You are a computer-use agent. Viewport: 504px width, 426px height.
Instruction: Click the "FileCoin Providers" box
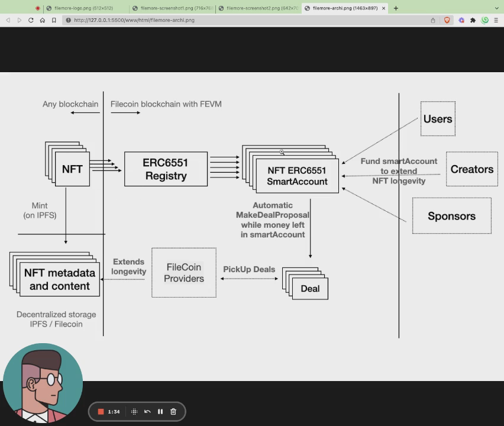(x=184, y=273)
